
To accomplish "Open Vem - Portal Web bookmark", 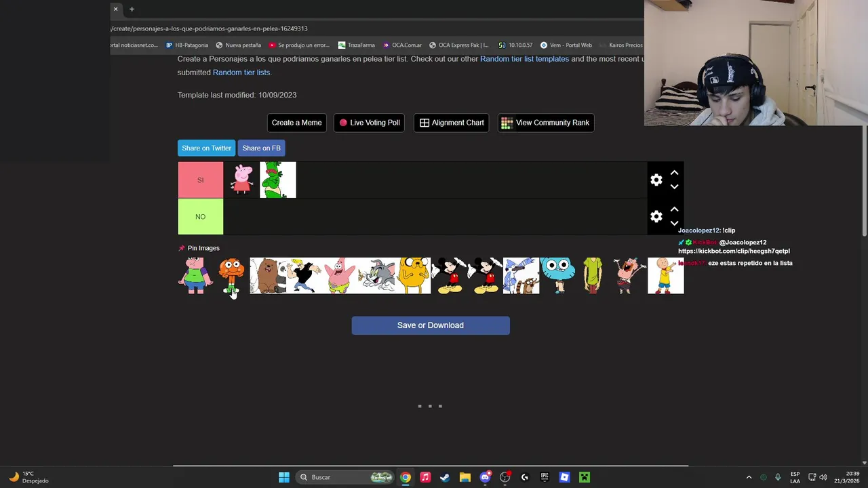I will pyautogui.click(x=566, y=45).
